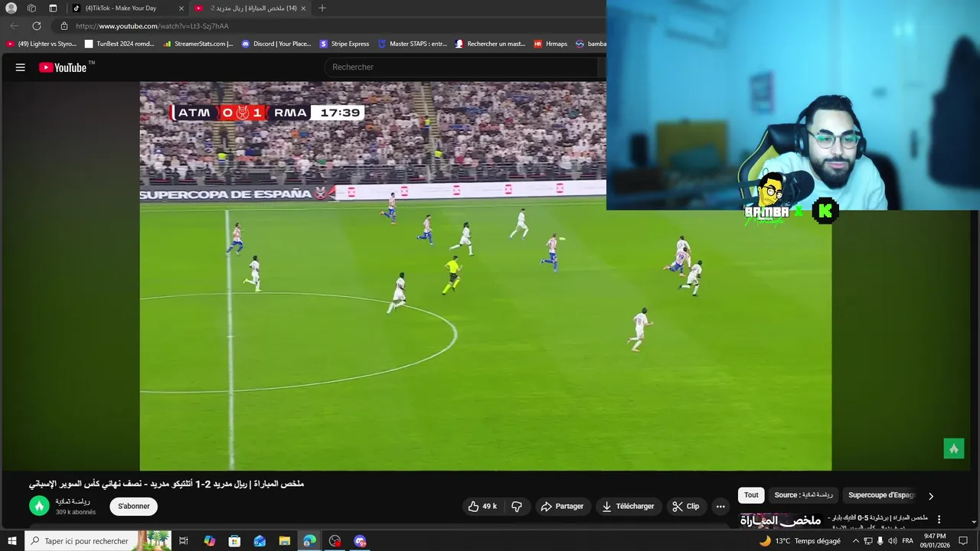The width and height of the screenshot is (980, 551).
Task: Open the channel's green avatar
Action: [x=39, y=506]
